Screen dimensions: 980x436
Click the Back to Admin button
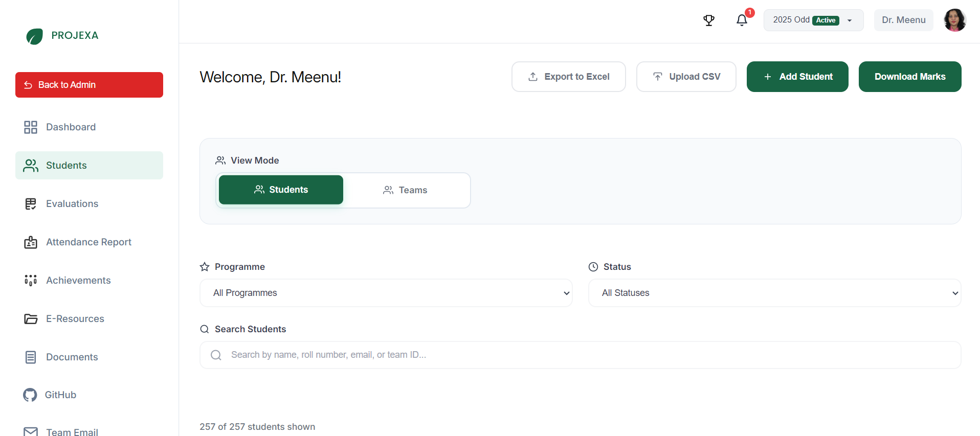point(89,85)
